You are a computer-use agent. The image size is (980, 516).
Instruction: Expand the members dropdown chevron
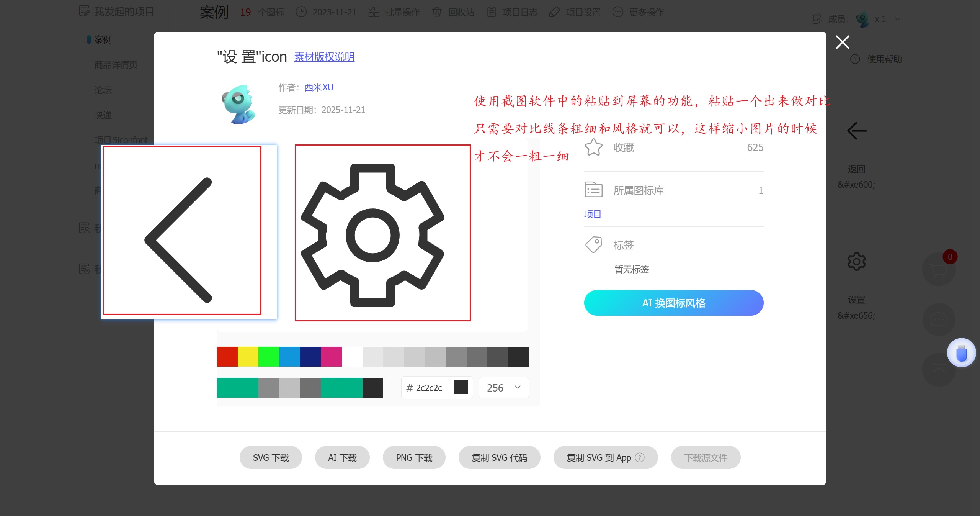(898, 19)
